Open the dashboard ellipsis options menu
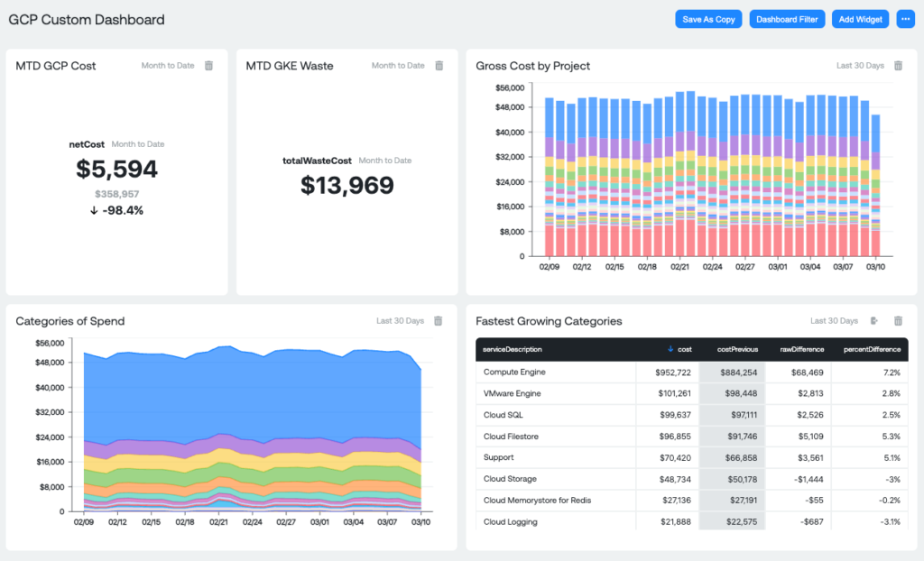924x561 pixels. coord(905,18)
